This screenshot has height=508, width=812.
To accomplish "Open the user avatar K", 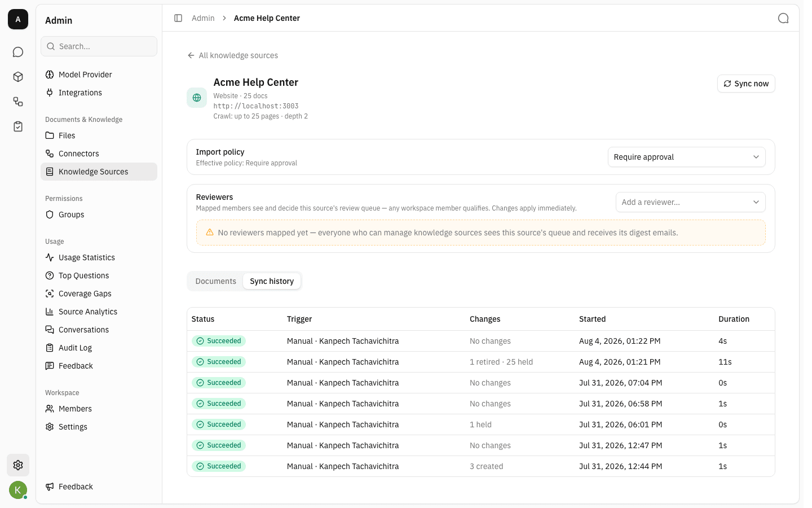I will click(18, 490).
